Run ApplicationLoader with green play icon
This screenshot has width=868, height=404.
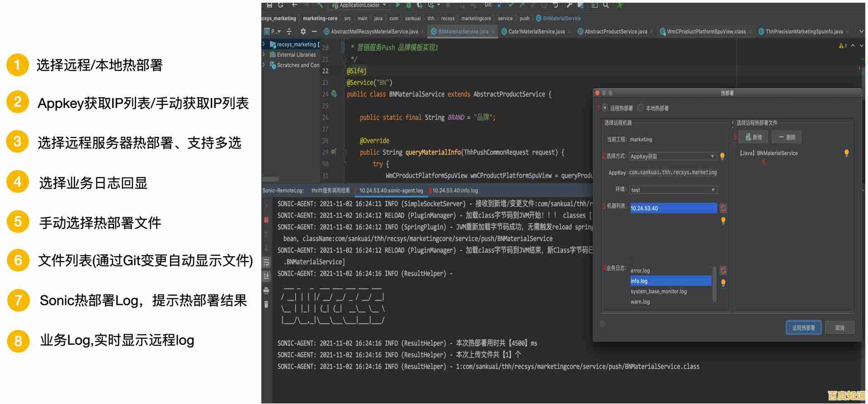398,5
